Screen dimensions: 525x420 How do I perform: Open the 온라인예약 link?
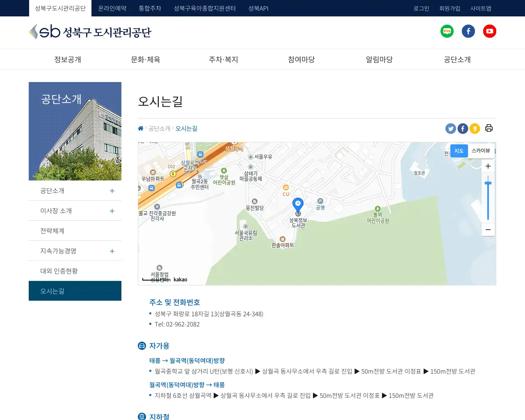click(112, 8)
